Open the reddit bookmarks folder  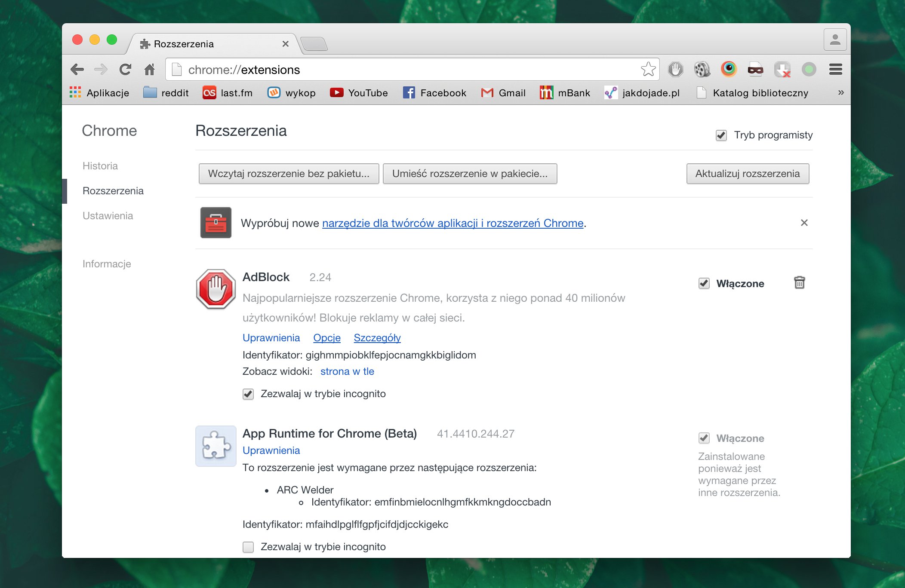166,93
